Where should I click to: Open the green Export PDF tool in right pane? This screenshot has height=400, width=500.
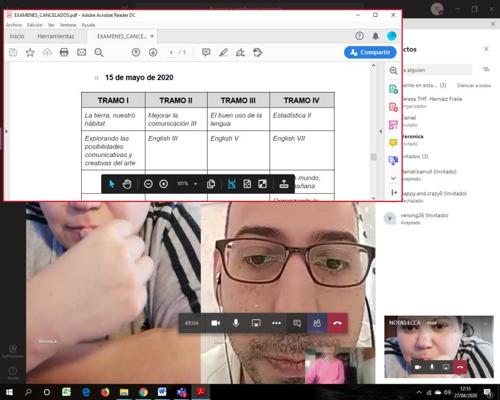393,89
